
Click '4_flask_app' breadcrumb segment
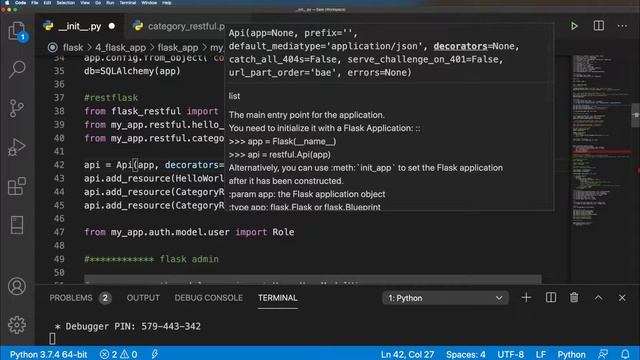(x=120, y=48)
